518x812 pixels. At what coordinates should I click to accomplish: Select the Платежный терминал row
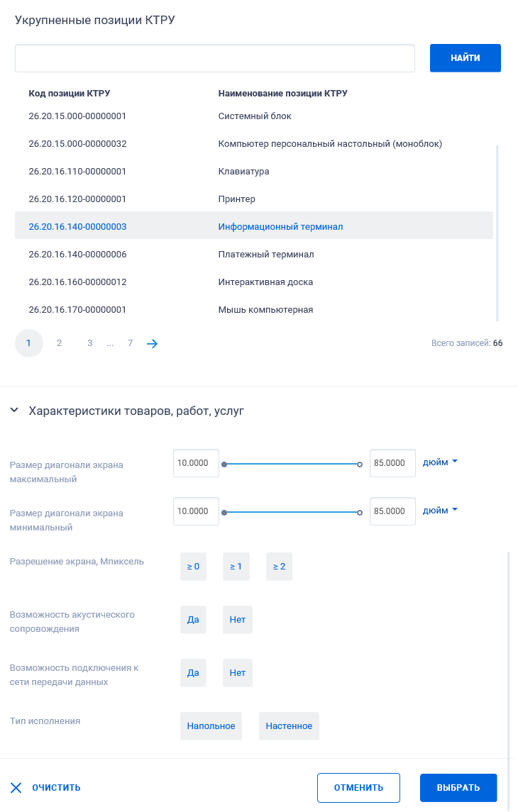254,255
